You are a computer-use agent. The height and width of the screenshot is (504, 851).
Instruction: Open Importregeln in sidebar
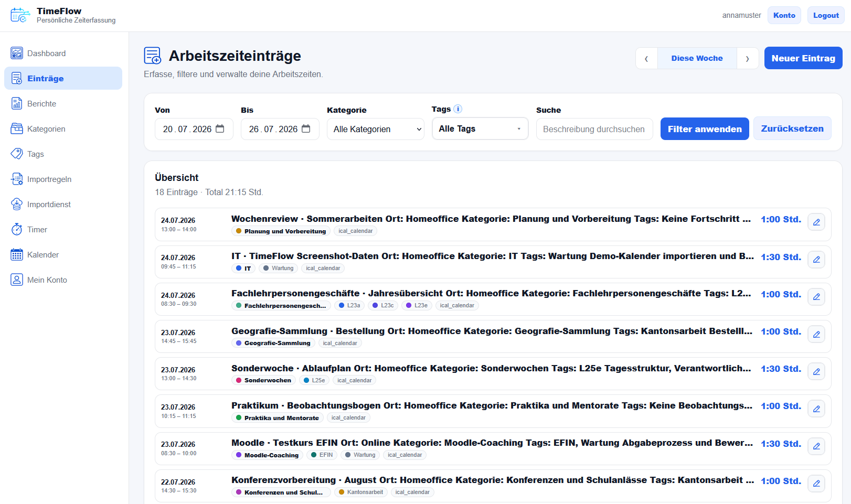pos(63,179)
